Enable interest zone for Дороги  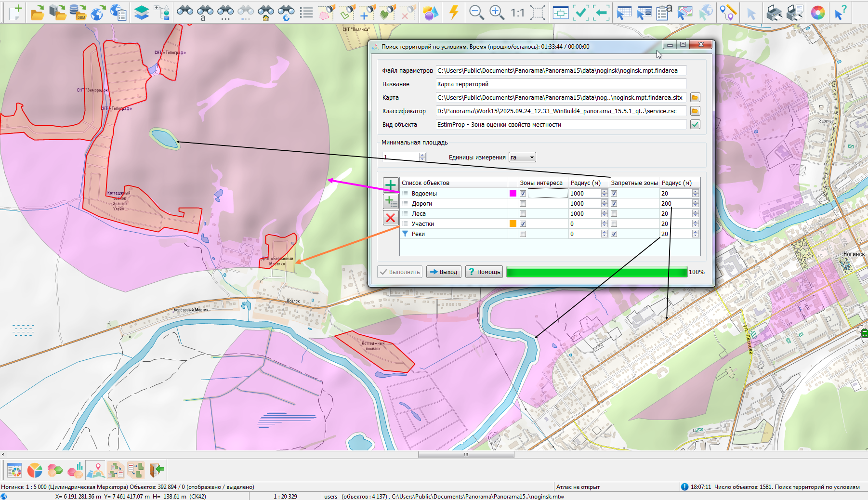523,204
